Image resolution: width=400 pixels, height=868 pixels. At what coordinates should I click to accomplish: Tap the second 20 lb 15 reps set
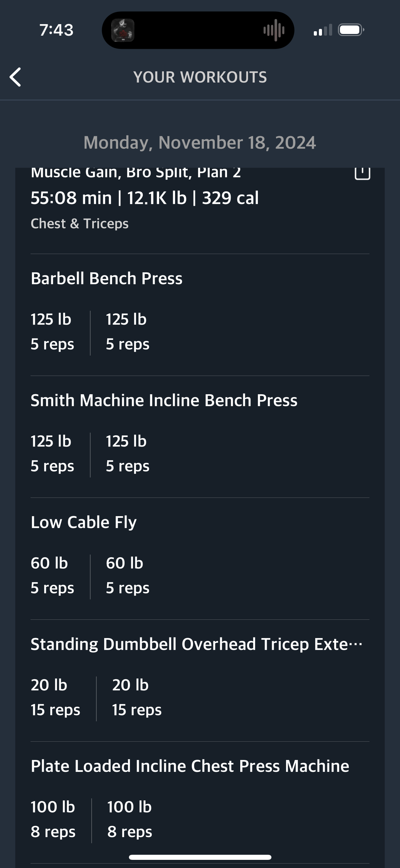tap(137, 698)
